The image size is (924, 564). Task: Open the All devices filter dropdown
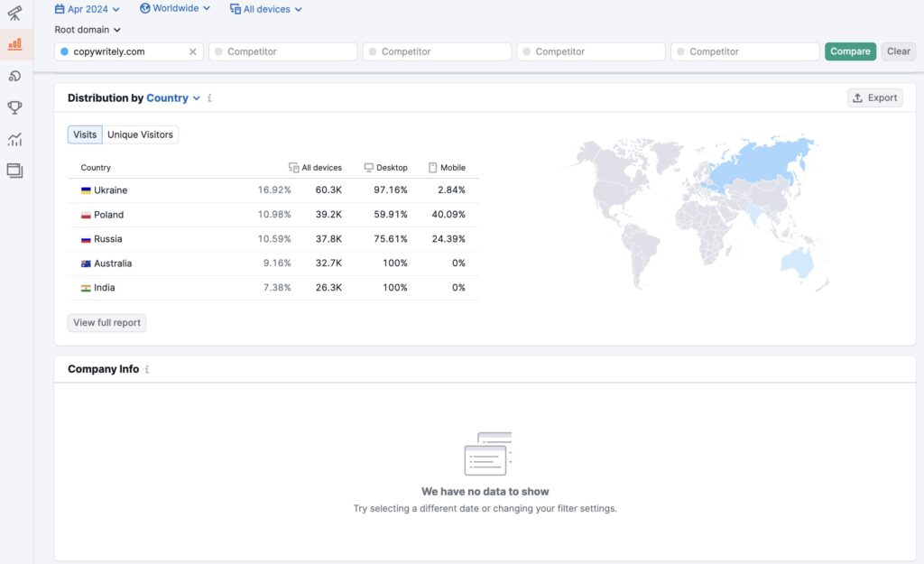266,9
